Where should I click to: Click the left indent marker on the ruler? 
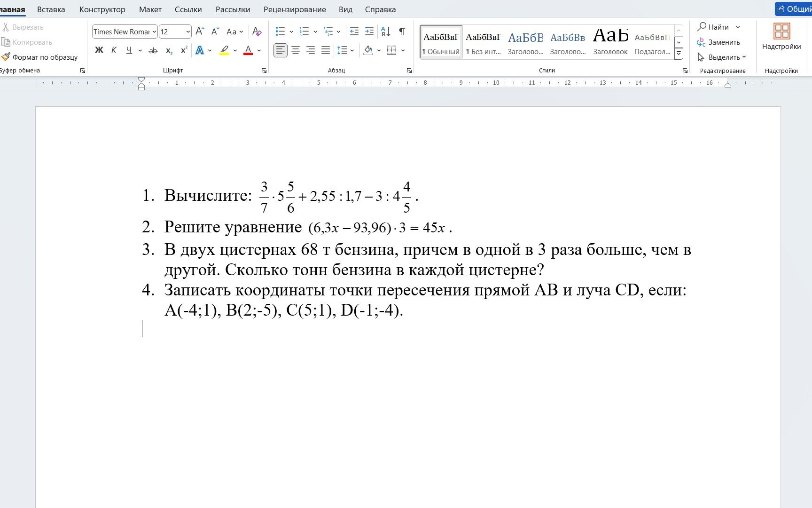tap(141, 84)
